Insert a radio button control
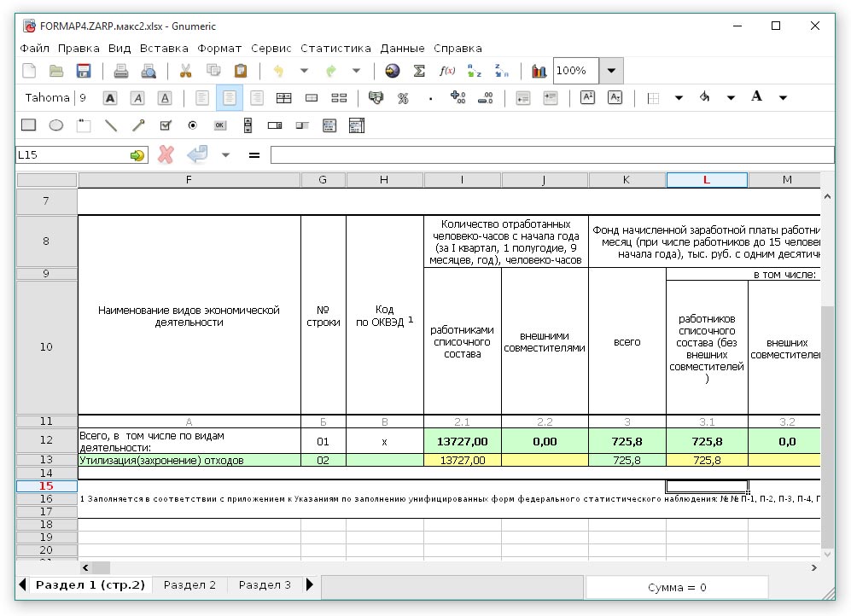851x616 pixels. point(192,125)
